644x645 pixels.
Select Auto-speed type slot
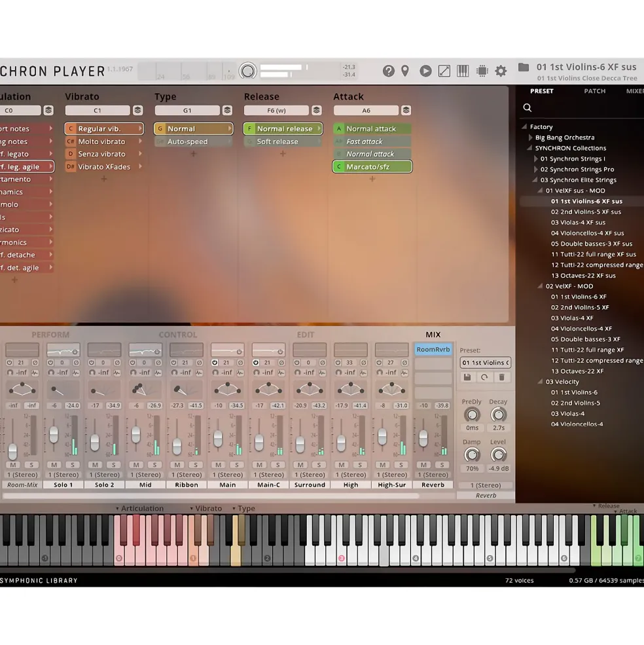click(x=193, y=141)
